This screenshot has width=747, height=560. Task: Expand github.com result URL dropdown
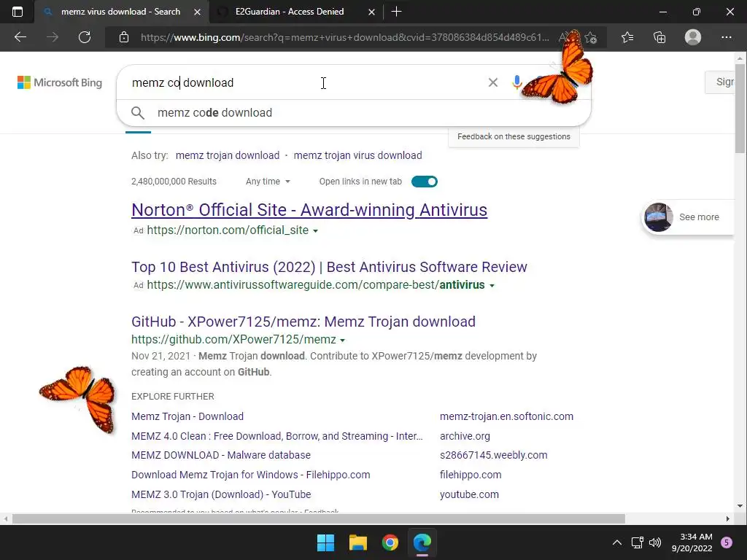click(343, 340)
